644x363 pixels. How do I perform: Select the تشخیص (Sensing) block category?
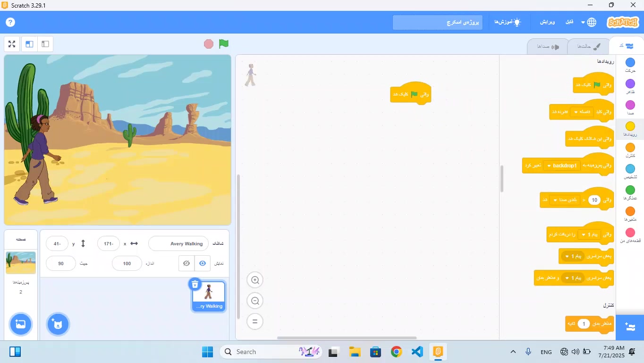click(630, 172)
